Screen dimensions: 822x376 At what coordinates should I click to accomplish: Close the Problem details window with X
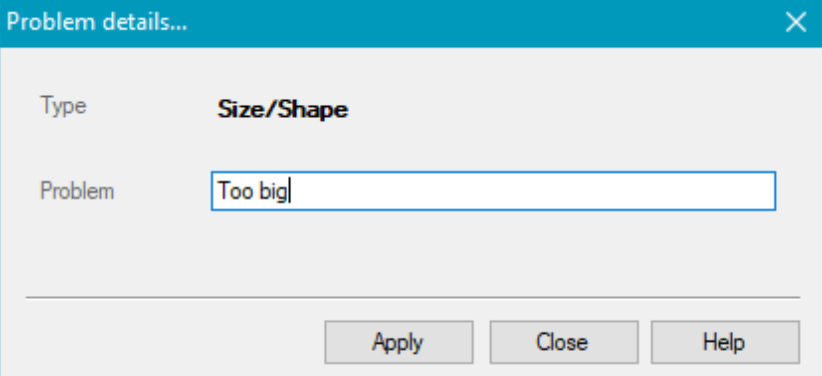796,23
